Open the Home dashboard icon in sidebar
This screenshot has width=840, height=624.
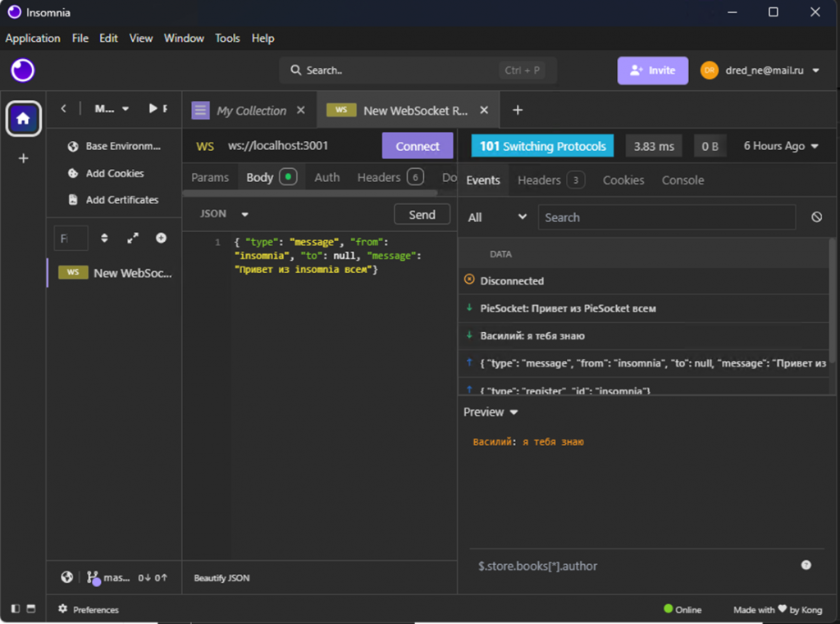point(23,118)
